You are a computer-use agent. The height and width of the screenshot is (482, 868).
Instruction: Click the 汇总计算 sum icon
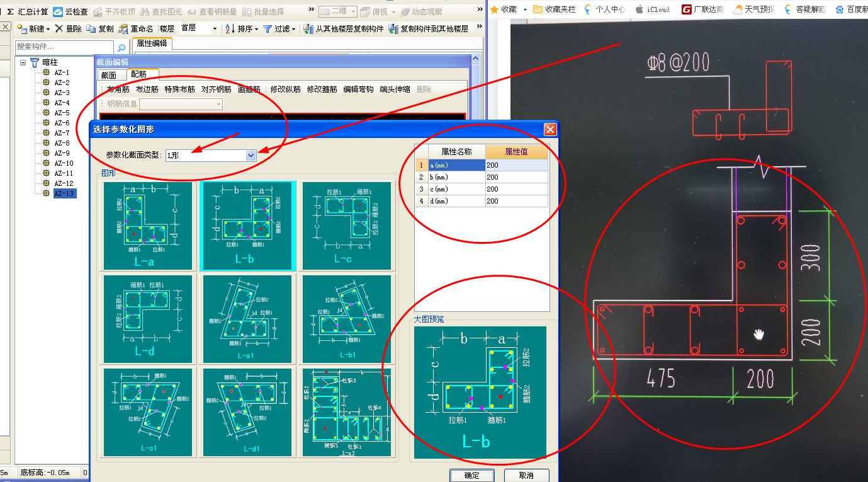[10, 11]
